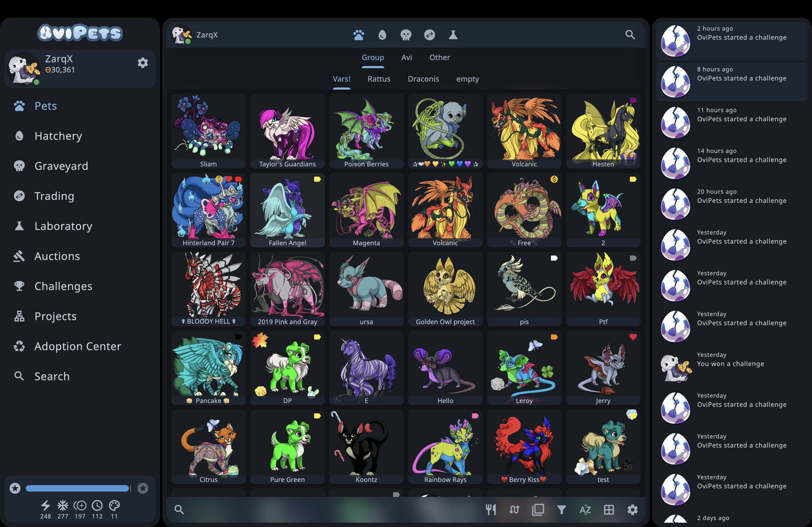Click the lightning energy counter icon
The image size is (812, 527).
tap(46, 505)
